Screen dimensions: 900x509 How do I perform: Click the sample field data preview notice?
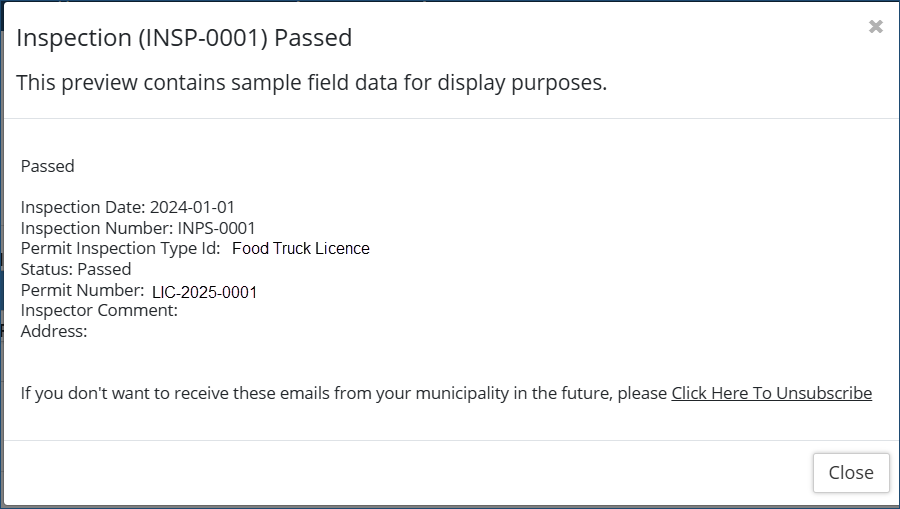coord(311,82)
